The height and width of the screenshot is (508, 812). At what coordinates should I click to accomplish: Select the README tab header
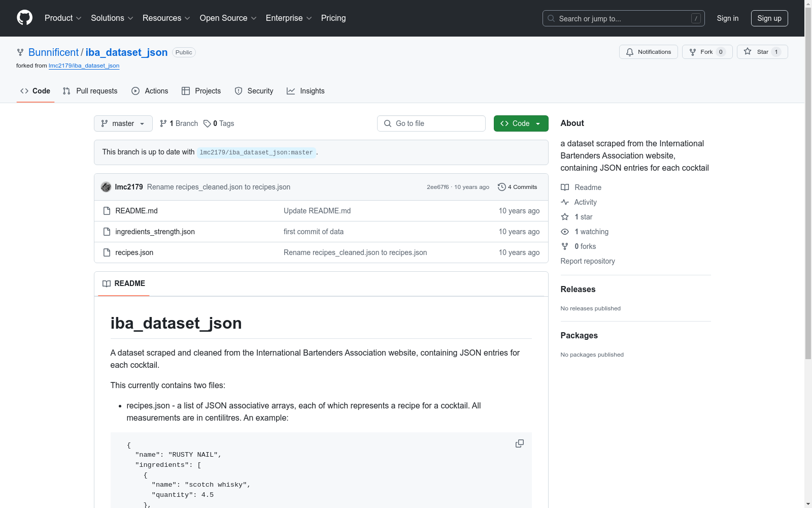pos(124,283)
